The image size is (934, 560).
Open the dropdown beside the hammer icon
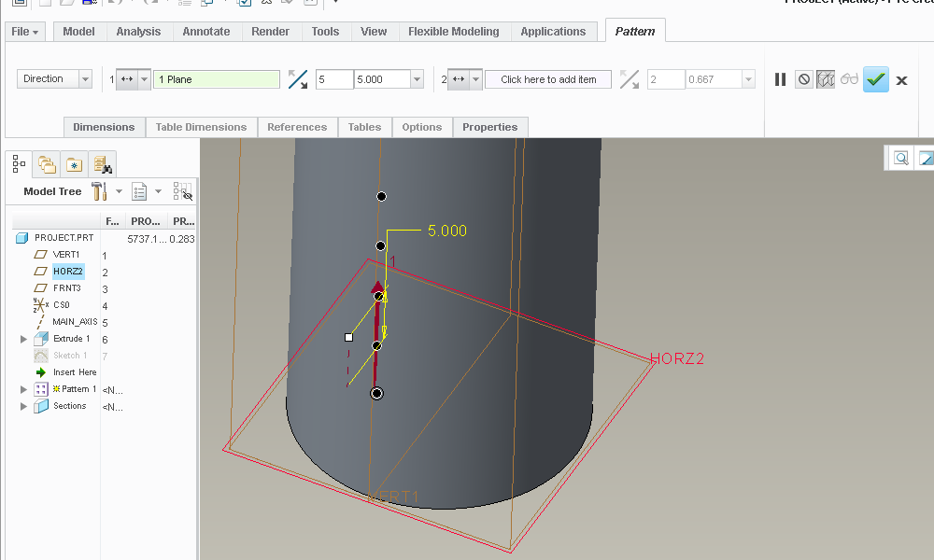119,191
